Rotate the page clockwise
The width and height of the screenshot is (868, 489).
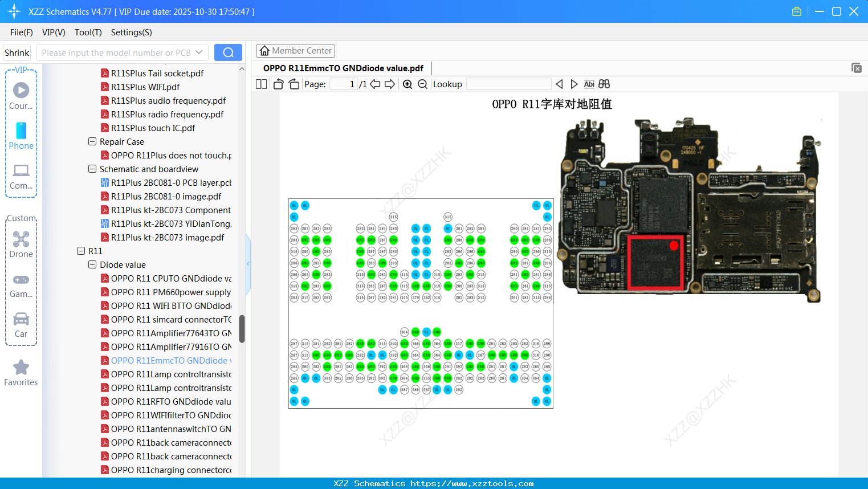(294, 84)
